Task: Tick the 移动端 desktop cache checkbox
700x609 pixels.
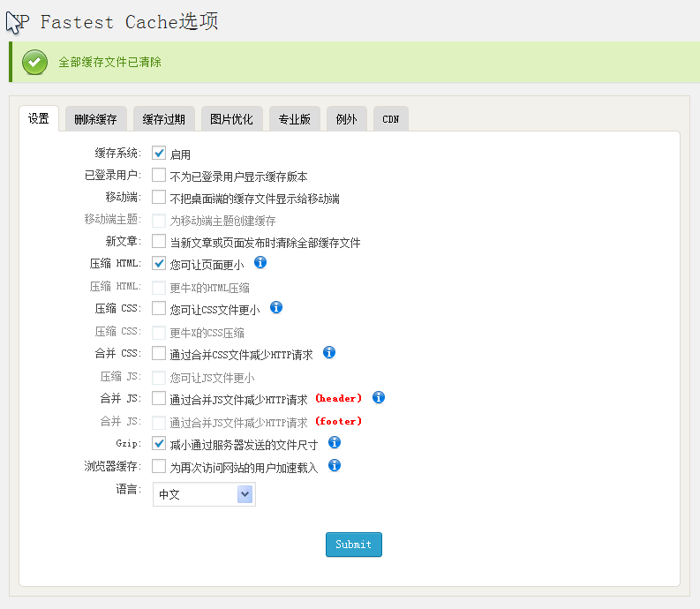Action: point(159,197)
